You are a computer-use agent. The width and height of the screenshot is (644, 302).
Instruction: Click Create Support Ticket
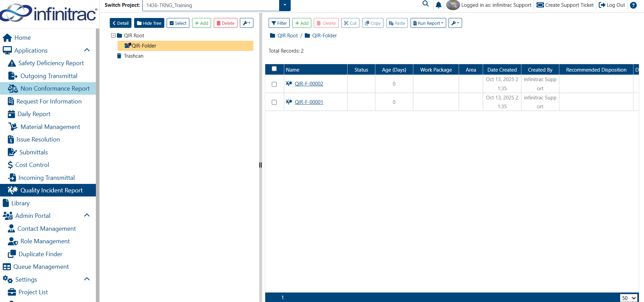coord(565,5)
